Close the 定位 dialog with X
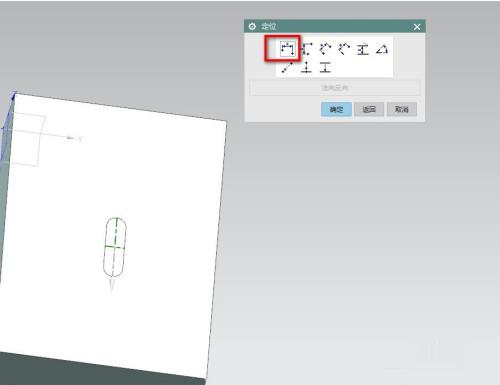The height and width of the screenshot is (385, 500). [x=417, y=27]
